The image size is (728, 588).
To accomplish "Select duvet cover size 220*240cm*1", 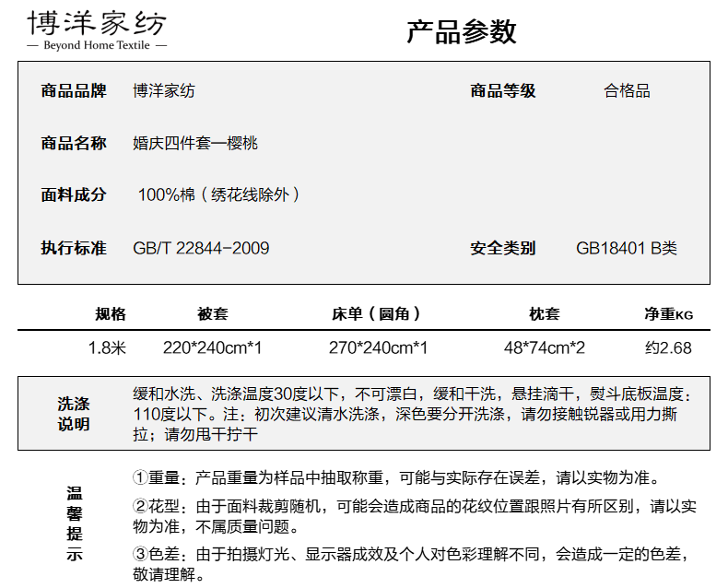I will point(212,347).
